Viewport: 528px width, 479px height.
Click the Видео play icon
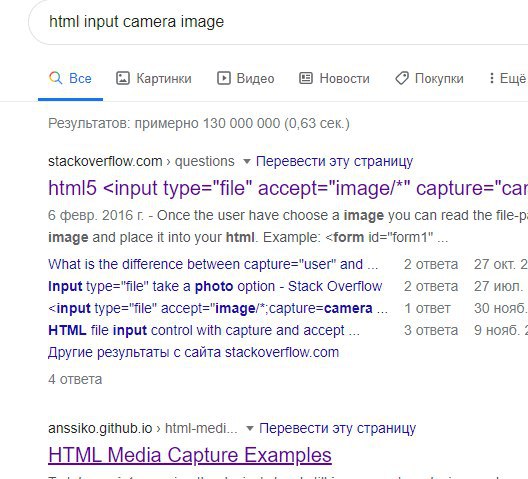[x=224, y=78]
